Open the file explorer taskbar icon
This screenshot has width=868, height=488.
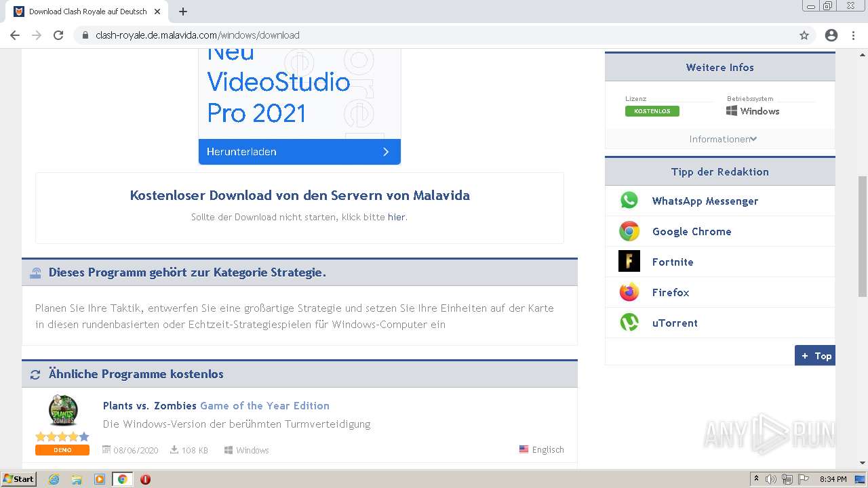coord(77,479)
